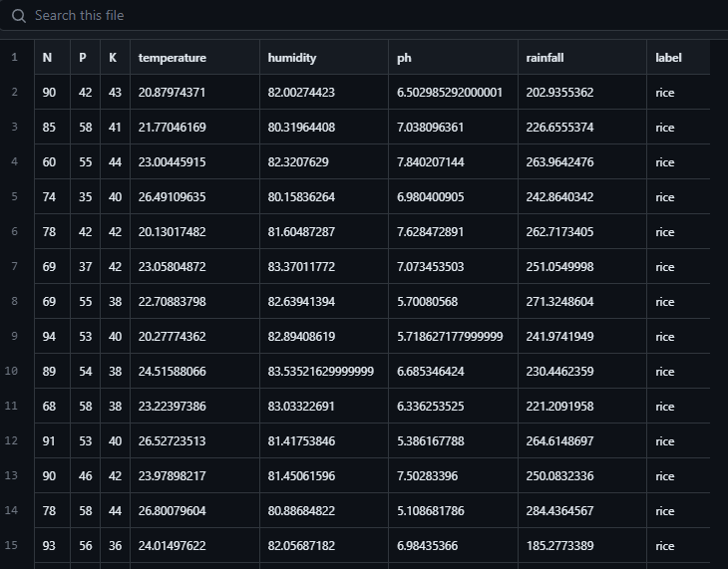Select rainfall cell 262.7173405
Viewport: 728px width, 569px height.
582,231
